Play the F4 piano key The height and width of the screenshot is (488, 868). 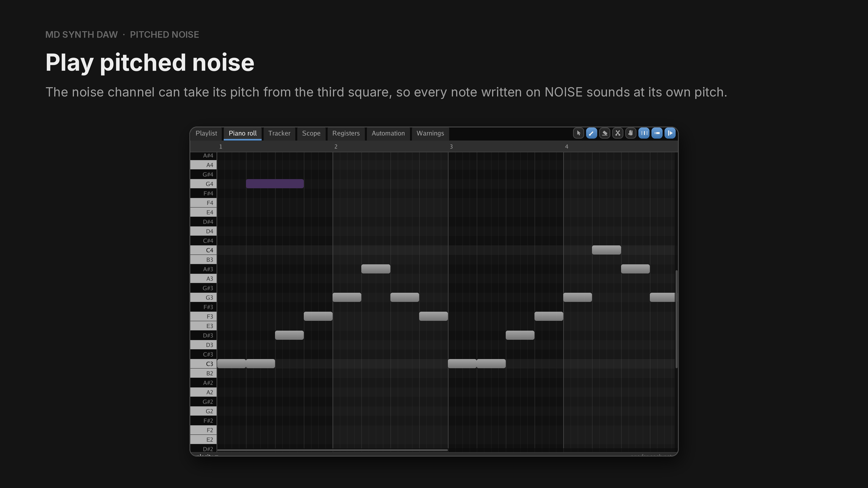203,203
